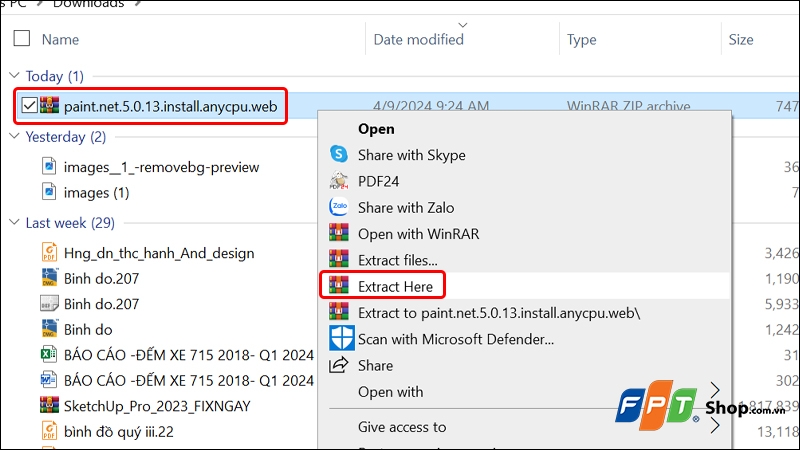This screenshot has height=450, width=800.
Task: Select the bình đồ quý iii.22 file name
Action: [x=118, y=431]
